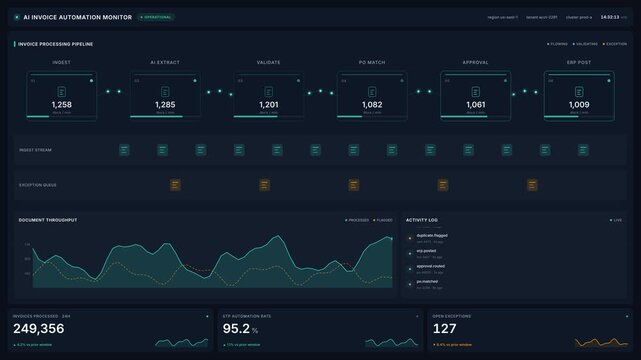The height and width of the screenshot is (360, 641).
Task: Toggle the VALIDATING legend item
Action: click(x=585, y=44)
